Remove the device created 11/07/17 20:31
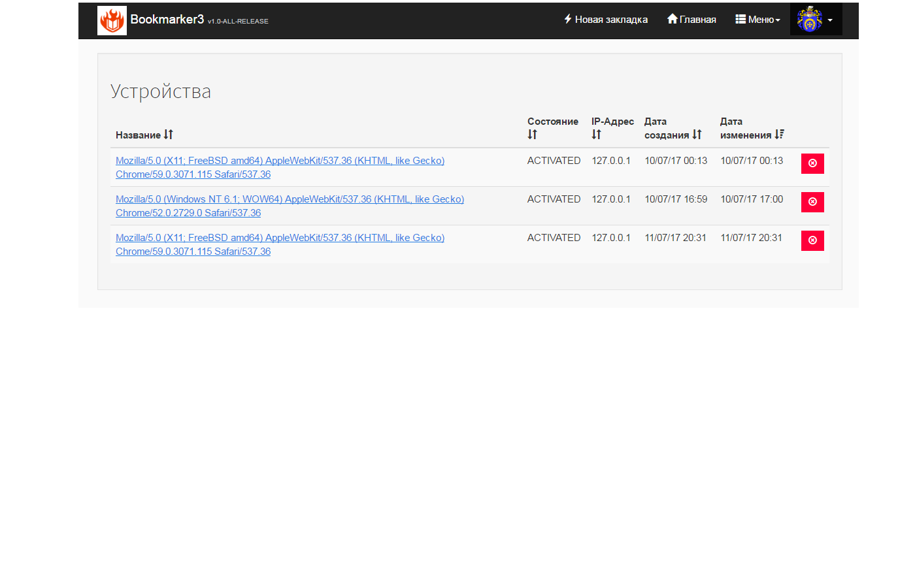 pyautogui.click(x=812, y=240)
